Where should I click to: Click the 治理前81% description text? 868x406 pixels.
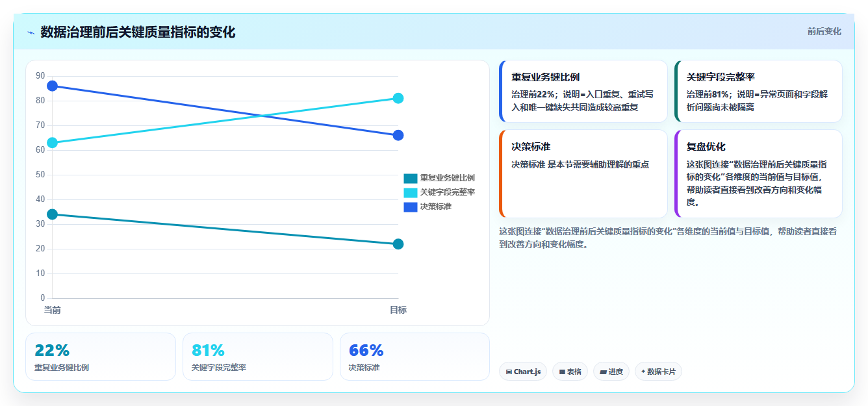pyautogui.click(x=757, y=101)
